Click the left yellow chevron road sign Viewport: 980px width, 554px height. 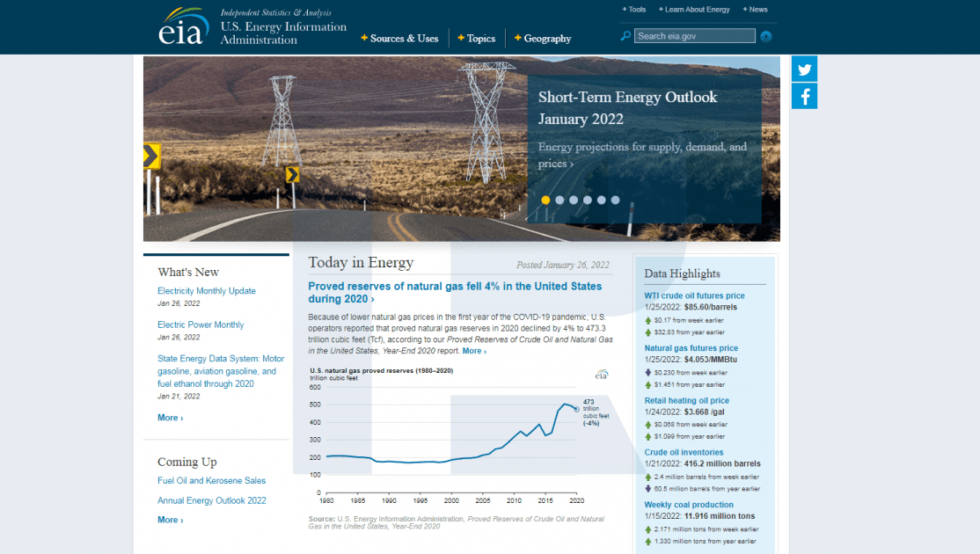152,156
